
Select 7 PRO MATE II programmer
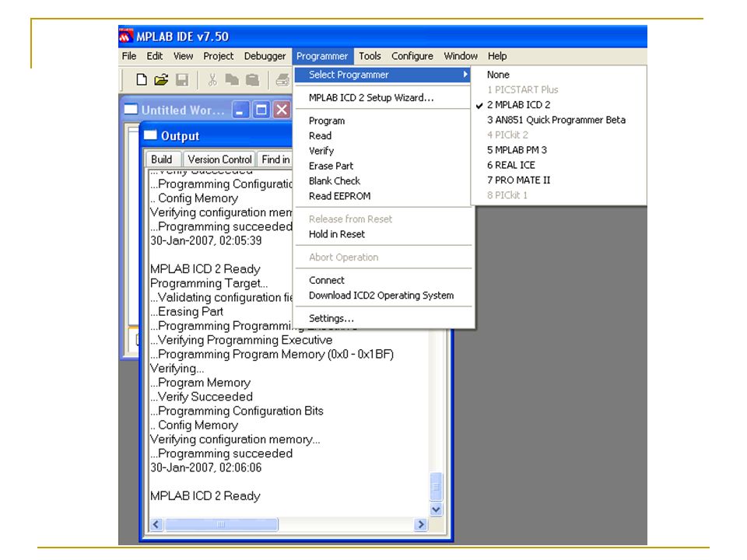518,180
